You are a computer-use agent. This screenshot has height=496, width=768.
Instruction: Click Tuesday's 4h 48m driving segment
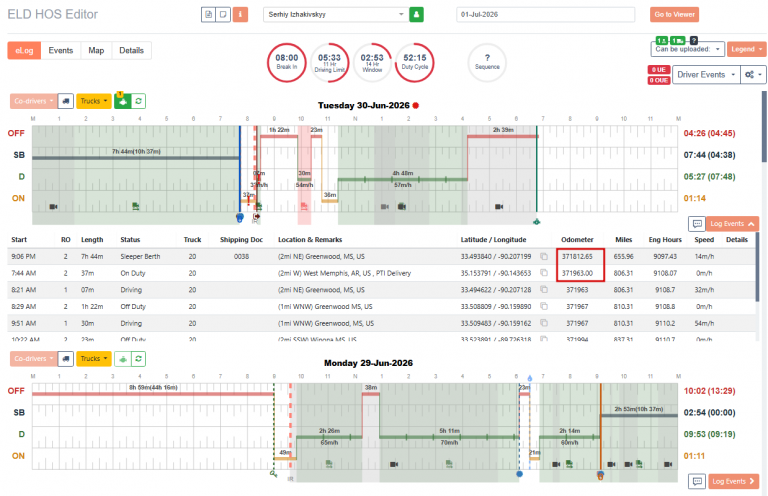(403, 179)
